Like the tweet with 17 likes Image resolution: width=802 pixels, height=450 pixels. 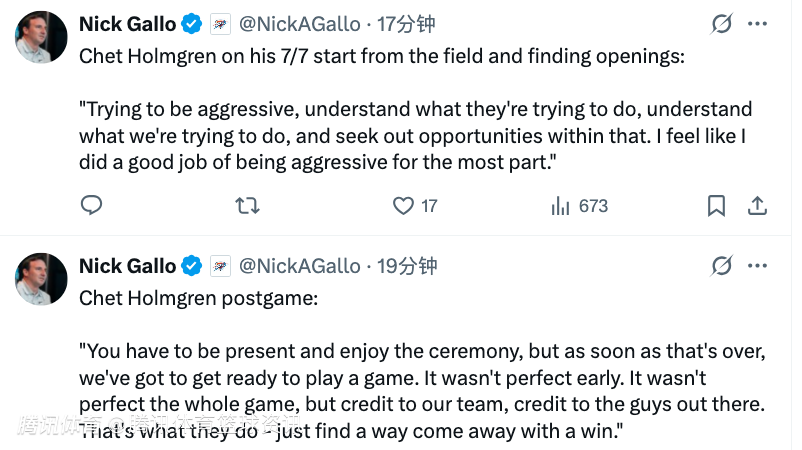[x=403, y=206]
